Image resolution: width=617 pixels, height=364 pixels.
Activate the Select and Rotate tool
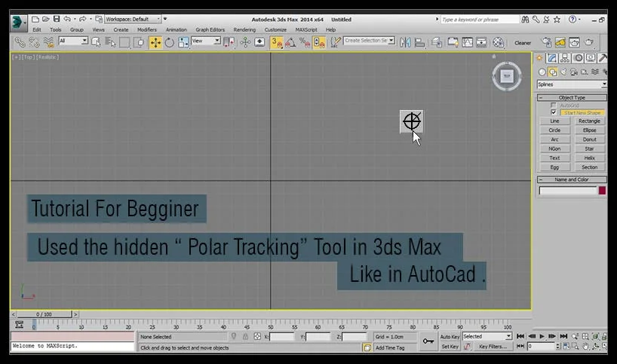pos(169,42)
